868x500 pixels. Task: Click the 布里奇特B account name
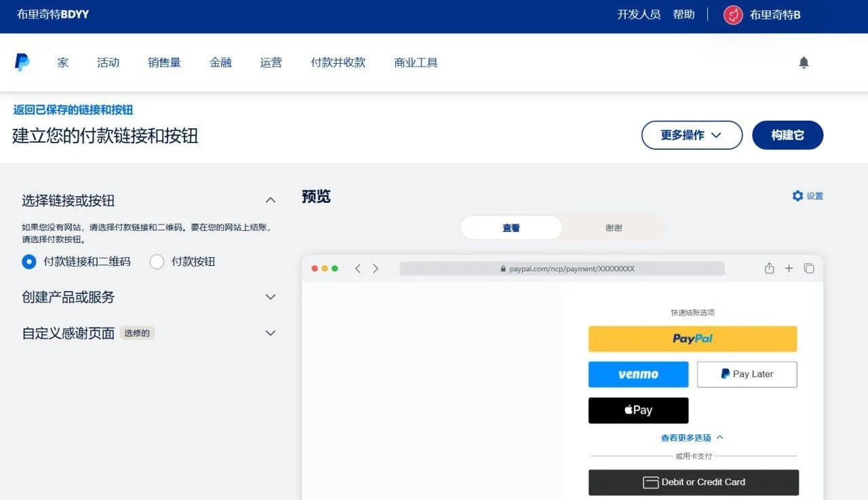click(x=775, y=15)
